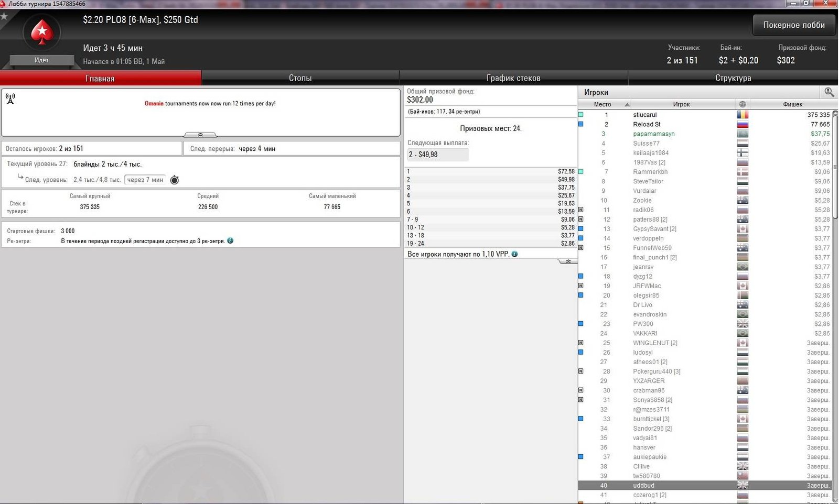Click the note marker beside radik06
Screen dimensions: 839x504
580,210
